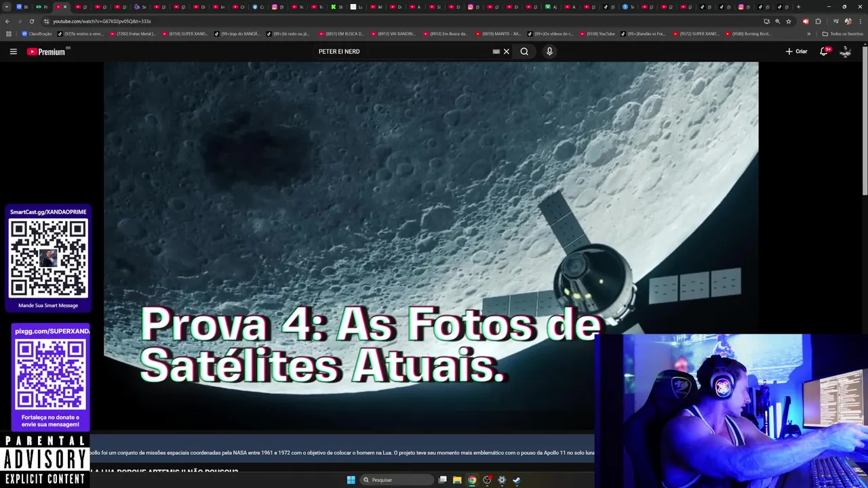Switch to the first browser tab 'Bi'

click(22, 7)
